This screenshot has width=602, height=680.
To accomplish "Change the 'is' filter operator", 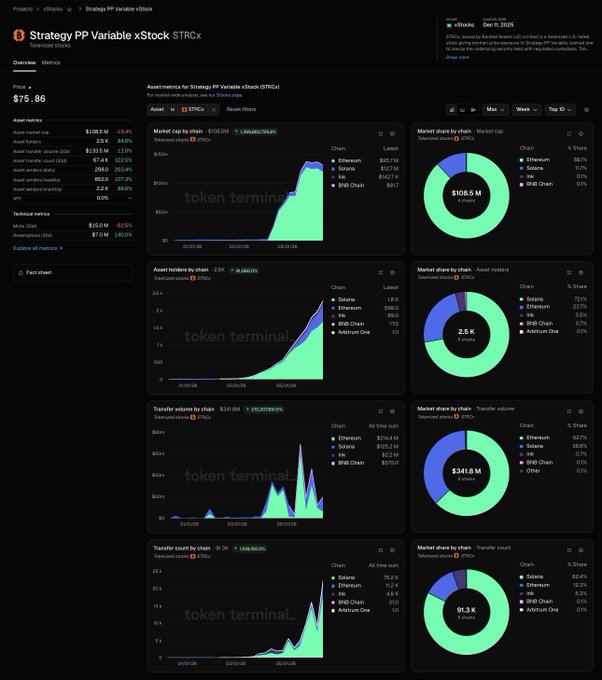I will point(173,110).
